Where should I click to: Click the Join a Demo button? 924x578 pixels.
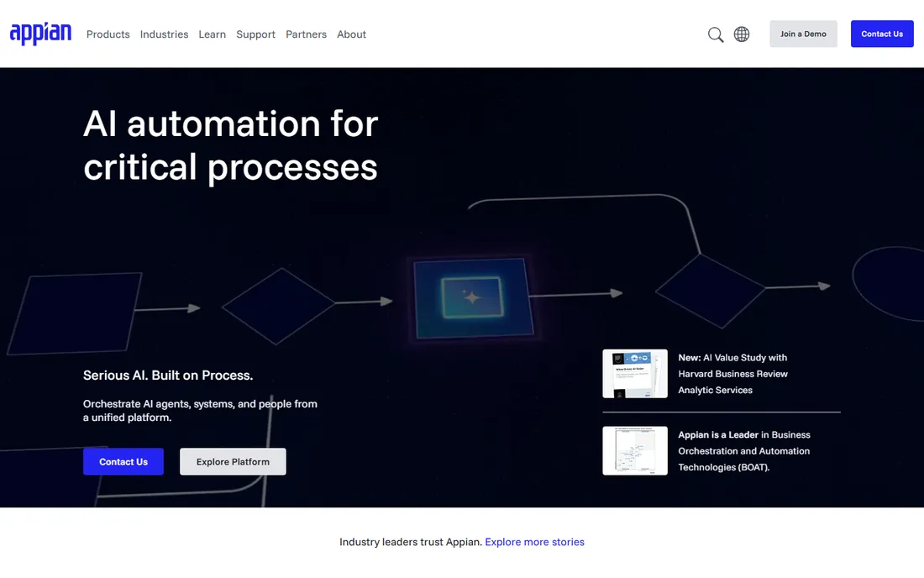803,34
